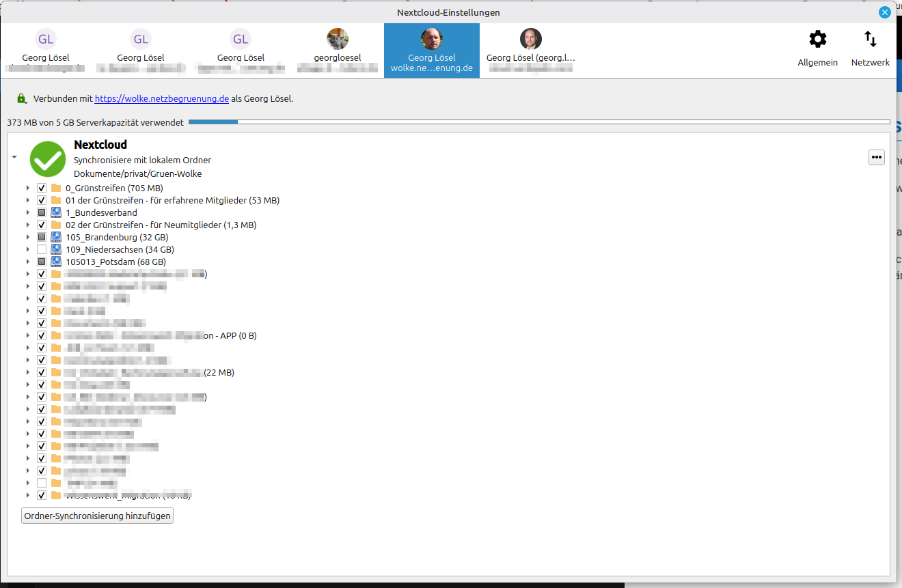Expand the 02 der Grünstreifen folder

(x=27, y=224)
